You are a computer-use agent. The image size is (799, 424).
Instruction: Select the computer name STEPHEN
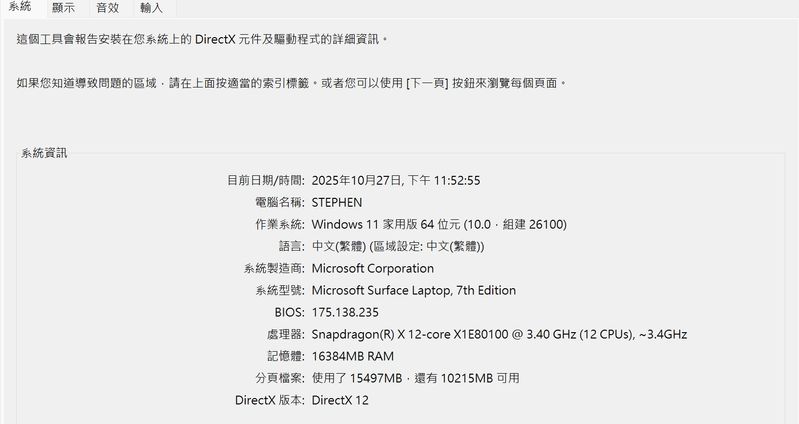coord(337,203)
